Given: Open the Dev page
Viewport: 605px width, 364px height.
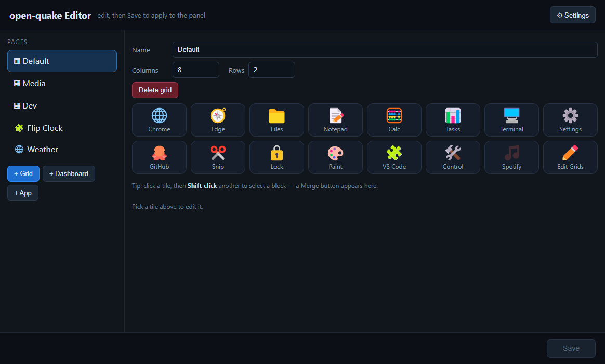Looking at the screenshot, I should coord(62,105).
